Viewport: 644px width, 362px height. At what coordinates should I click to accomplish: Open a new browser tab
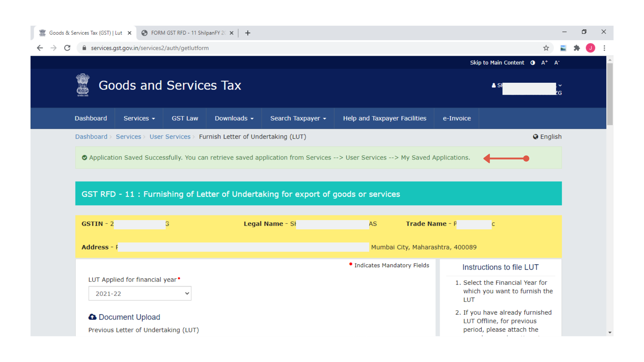(248, 33)
